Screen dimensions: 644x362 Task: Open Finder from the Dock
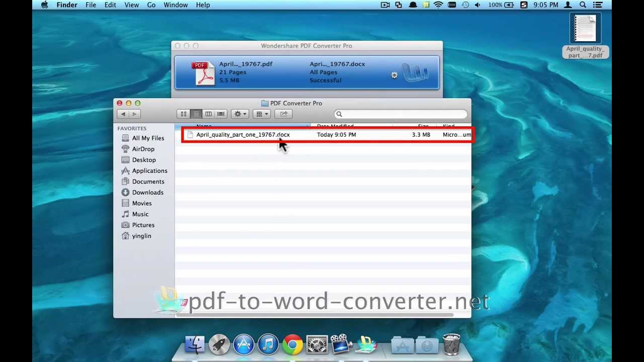195,345
